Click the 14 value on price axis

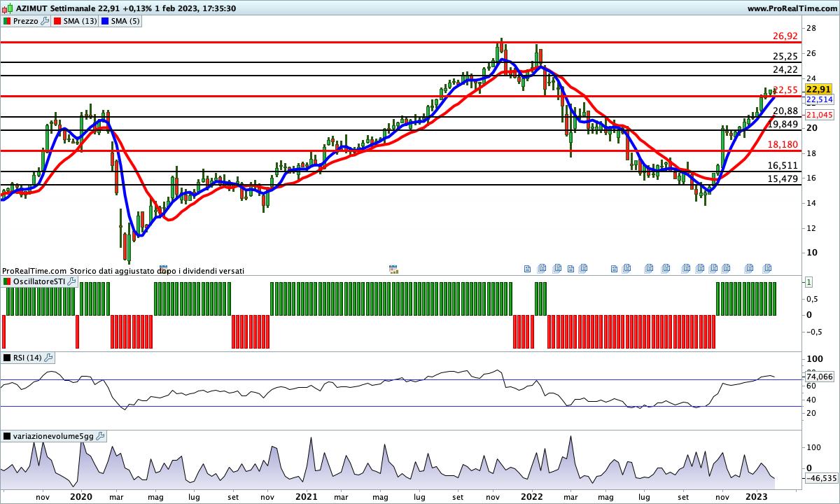(x=812, y=203)
